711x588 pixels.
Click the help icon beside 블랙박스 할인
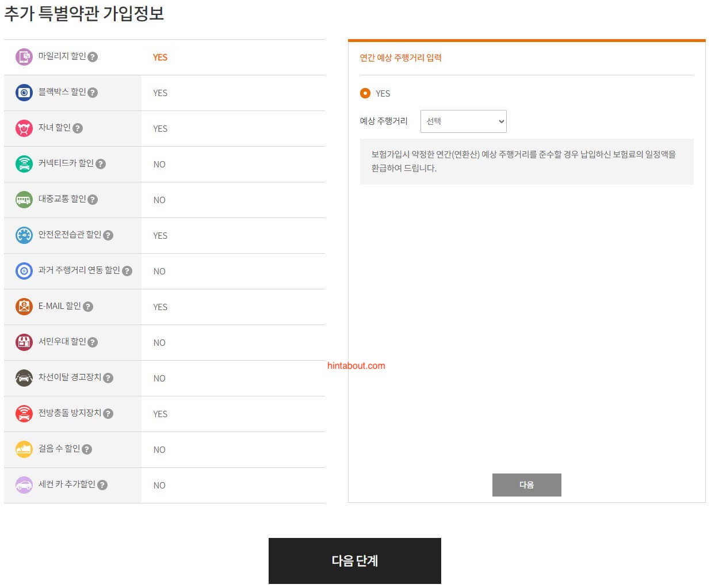click(93, 93)
